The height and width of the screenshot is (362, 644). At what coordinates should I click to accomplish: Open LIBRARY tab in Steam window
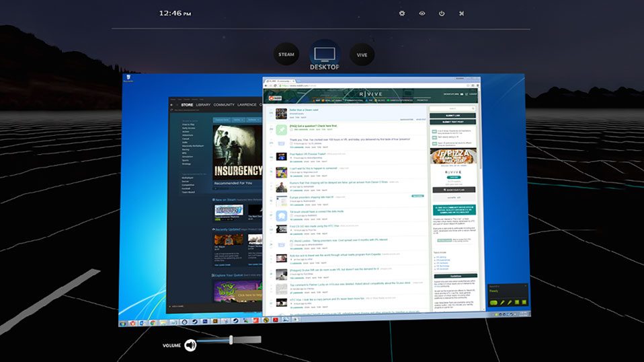coord(203,105)
